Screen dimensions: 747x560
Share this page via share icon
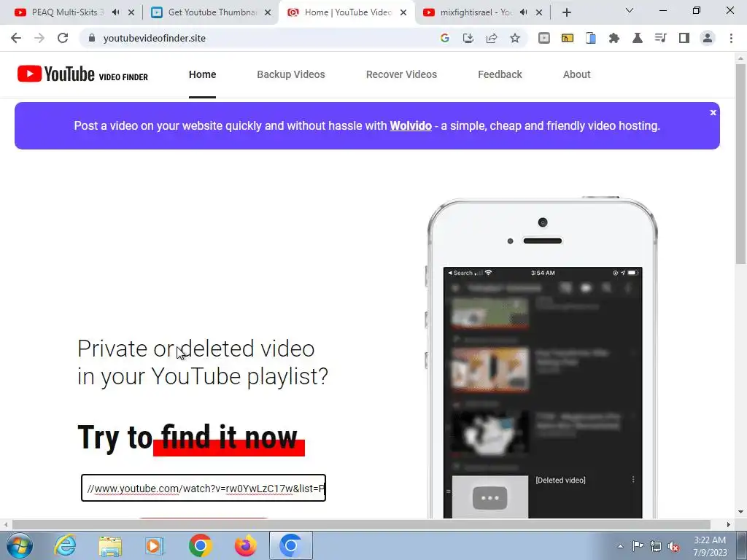[491, 38]
